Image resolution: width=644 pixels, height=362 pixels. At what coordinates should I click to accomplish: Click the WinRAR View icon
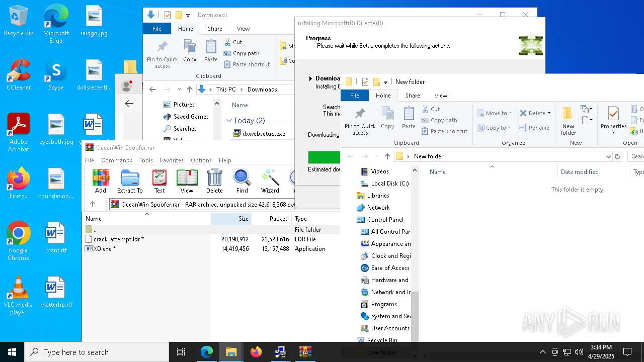(x=187, y=181)
